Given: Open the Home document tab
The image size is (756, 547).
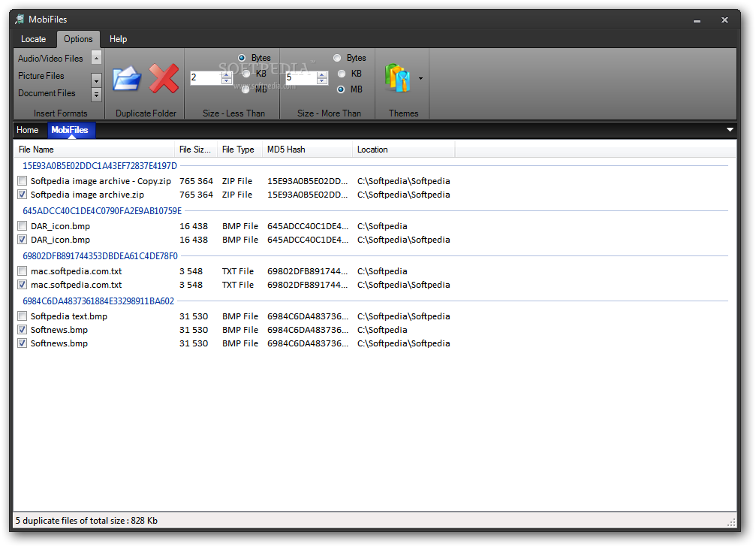Looking at the screenshot, I should 28,130.
